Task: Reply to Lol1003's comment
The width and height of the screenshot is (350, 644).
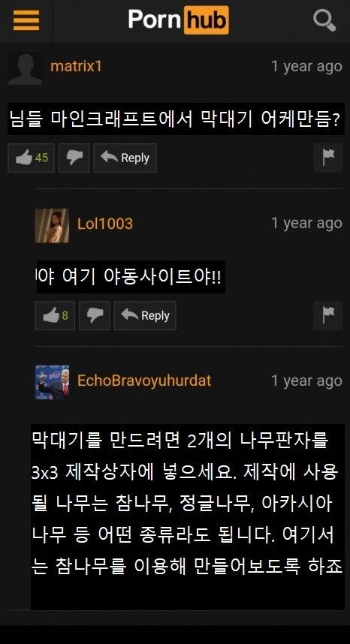Action: point(145,315)
